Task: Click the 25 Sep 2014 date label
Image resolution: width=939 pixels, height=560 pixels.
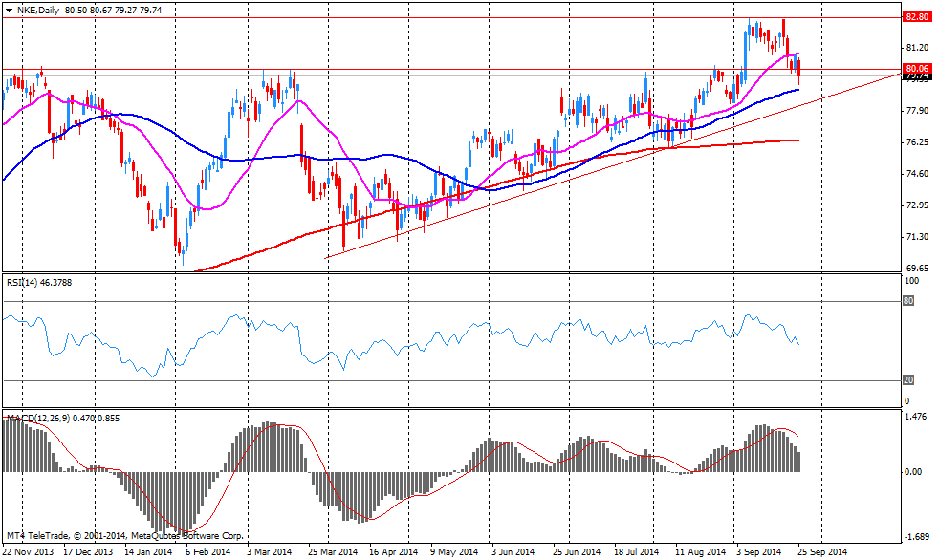Action: click(823, 551)
